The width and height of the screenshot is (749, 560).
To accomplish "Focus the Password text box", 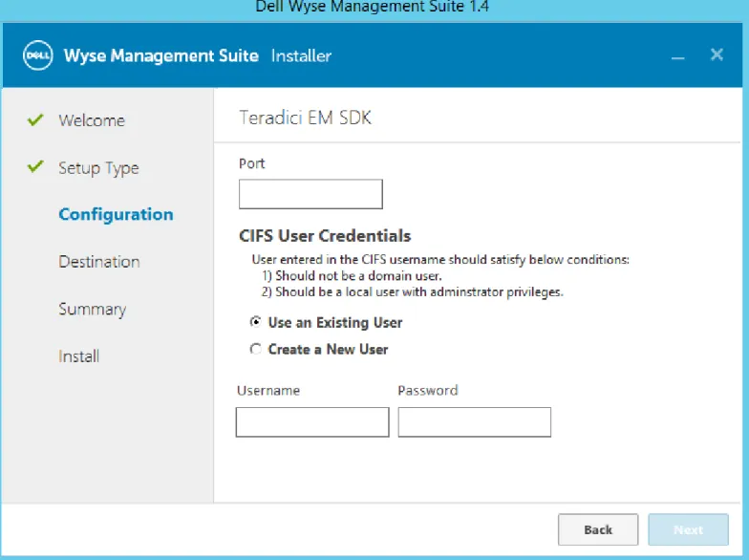I will (474, 422).
